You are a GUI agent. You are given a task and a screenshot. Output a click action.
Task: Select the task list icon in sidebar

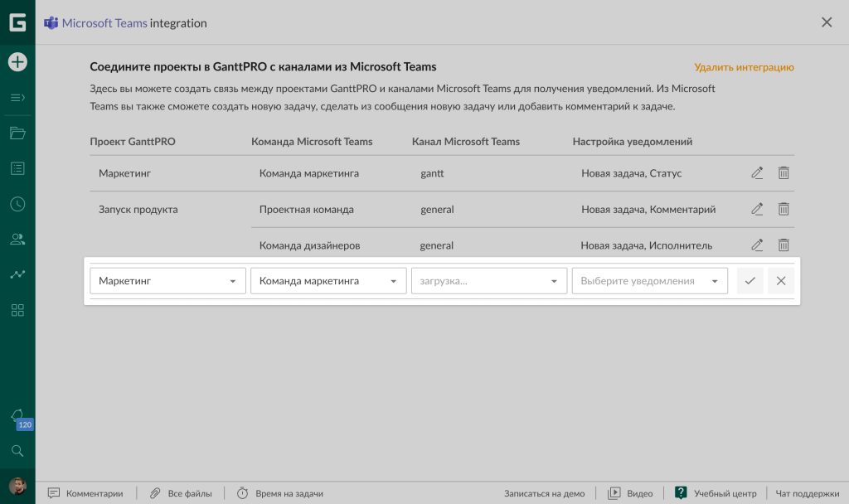click(x=17, y=167)
